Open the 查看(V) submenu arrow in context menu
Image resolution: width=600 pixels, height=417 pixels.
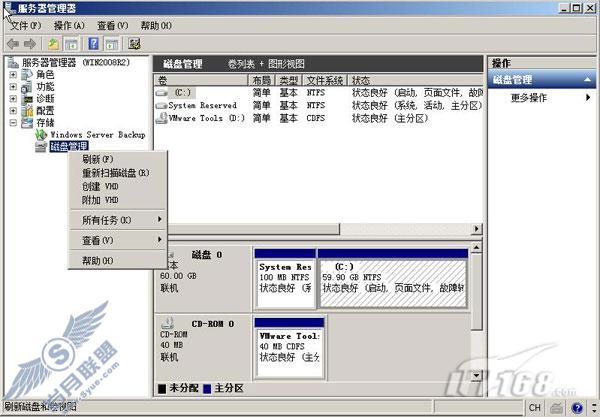click(x=160, y=239)
